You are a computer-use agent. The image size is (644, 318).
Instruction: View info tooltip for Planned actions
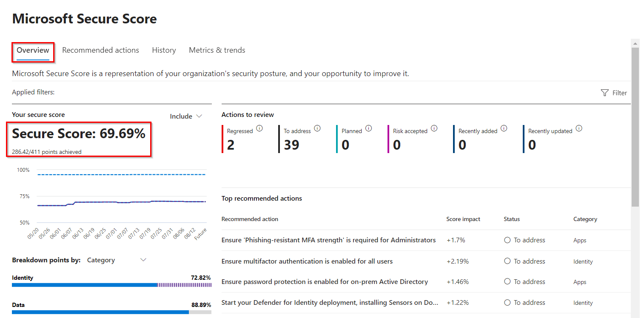pos(369,128)
